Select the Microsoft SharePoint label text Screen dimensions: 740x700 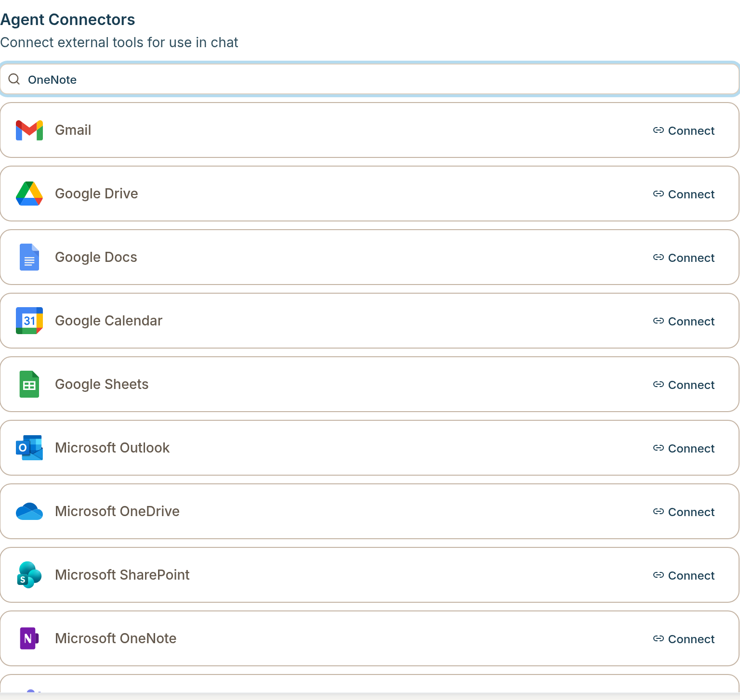[x=122, y=575]
